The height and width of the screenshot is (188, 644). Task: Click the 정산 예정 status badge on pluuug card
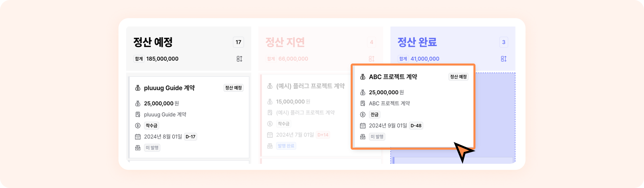[233, 88]
